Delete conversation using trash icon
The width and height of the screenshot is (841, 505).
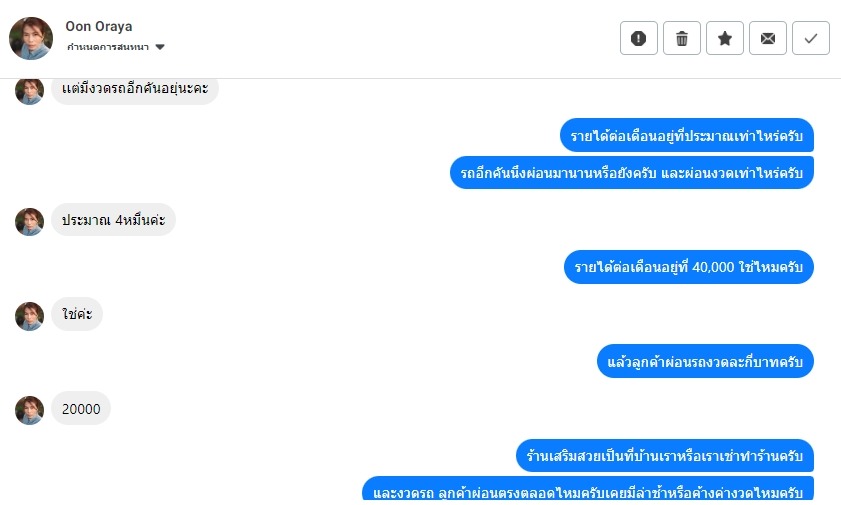(x=682, y=38)
